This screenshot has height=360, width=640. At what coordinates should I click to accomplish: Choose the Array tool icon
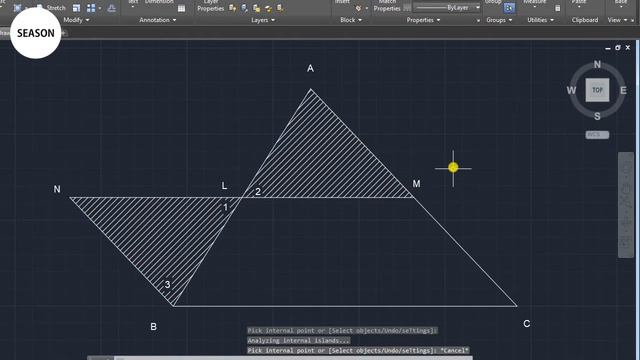tap(91, 8)
